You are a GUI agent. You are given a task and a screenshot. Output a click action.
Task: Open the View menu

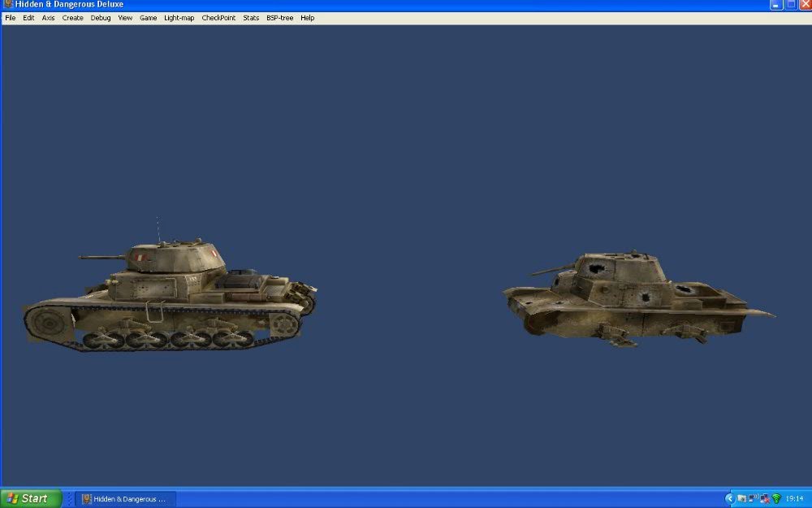point(125,18)
